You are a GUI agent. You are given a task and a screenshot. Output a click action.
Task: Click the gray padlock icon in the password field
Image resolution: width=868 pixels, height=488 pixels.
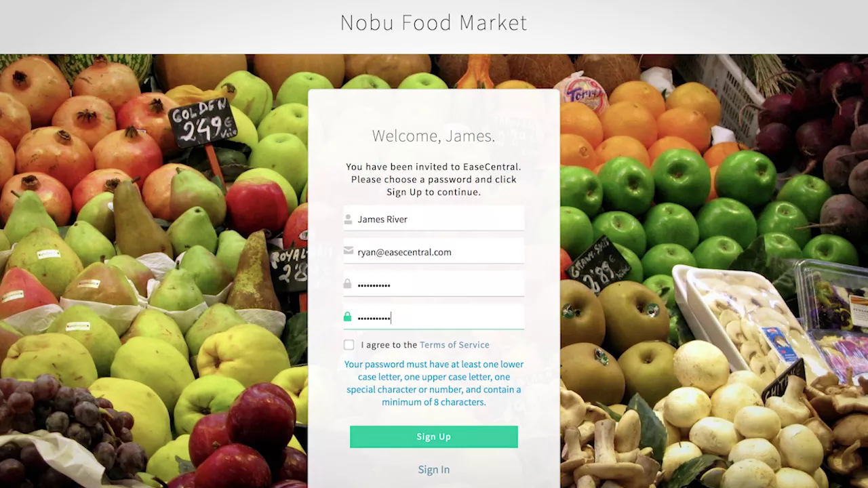[x=348, y=284]
